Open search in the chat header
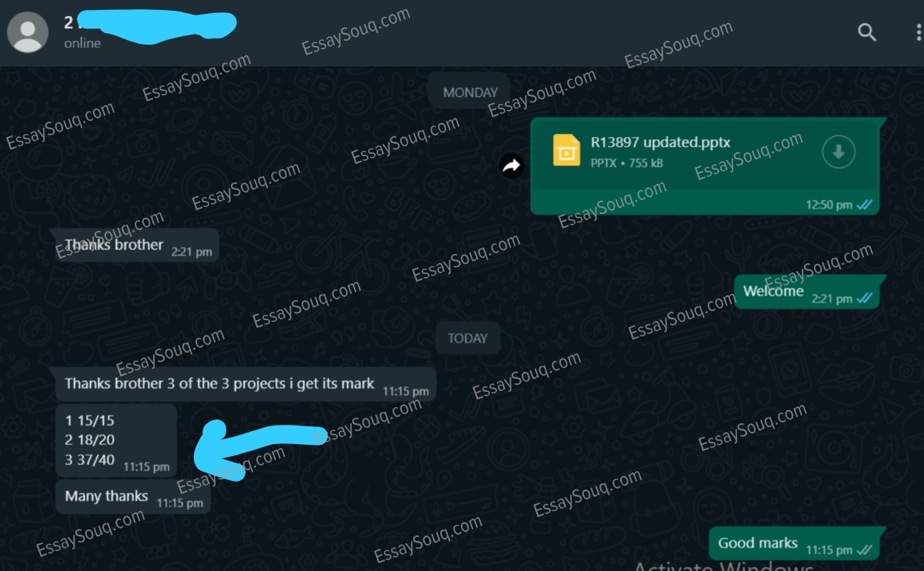Viewport: 924px width, 571px height. [867, 32]
